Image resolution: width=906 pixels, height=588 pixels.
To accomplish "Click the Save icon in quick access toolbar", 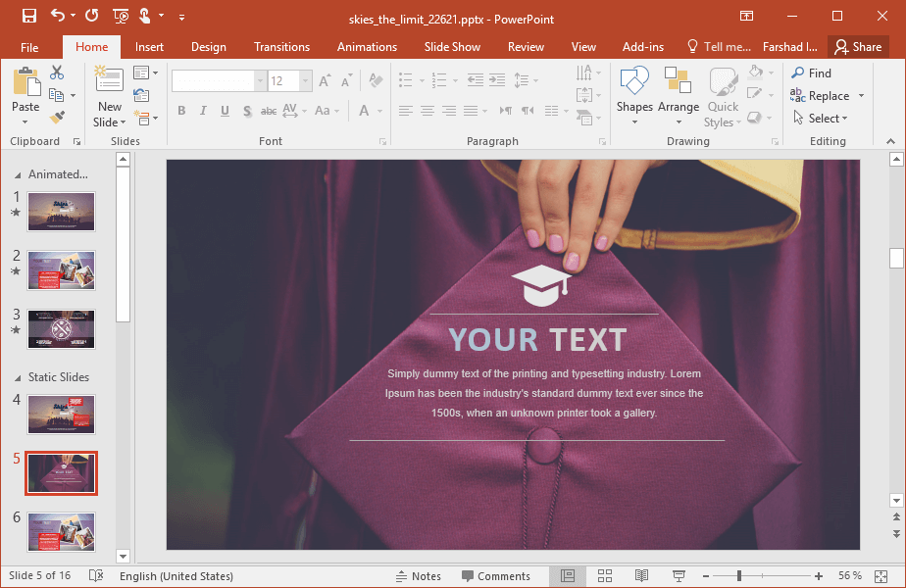I will coord(28,16).
